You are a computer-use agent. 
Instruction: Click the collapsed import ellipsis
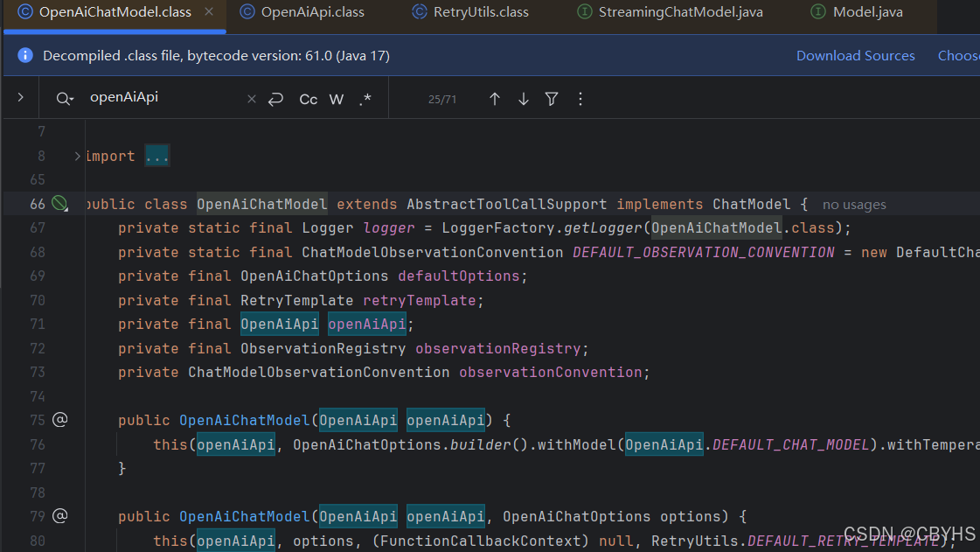point(156,157)
